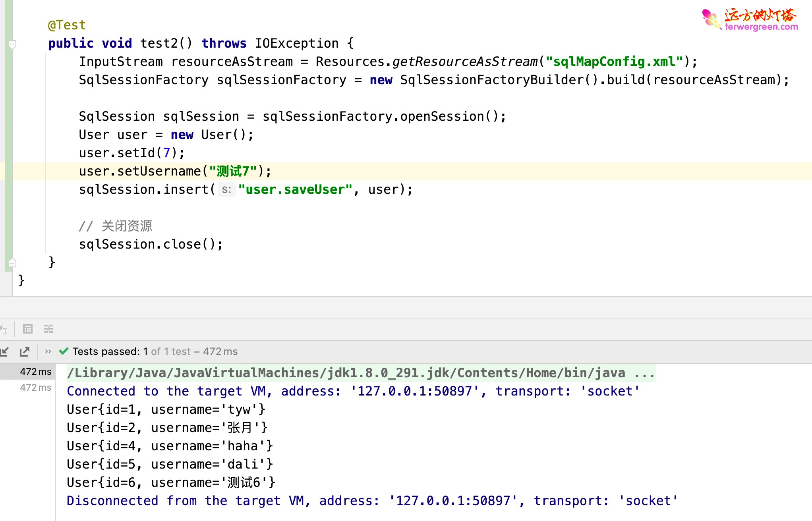Viewport: 812px width, 521px height.
Task: Click "new User()" in the code
Action: click(x=208, y=135)
